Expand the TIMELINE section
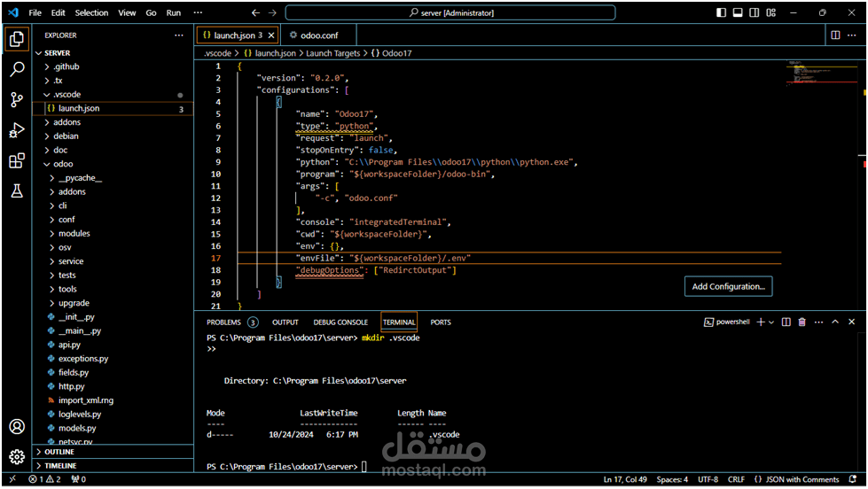Image resolution: width=868 pixels, height=489 pixels. (113, 466)
